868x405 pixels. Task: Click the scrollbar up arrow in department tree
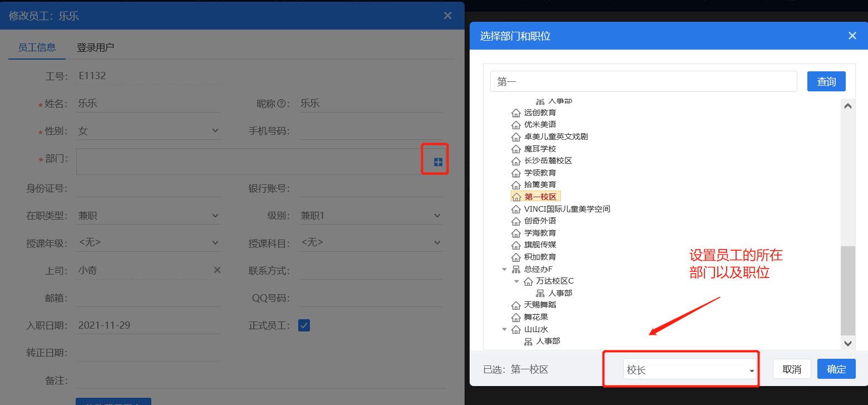click(848, 106)
